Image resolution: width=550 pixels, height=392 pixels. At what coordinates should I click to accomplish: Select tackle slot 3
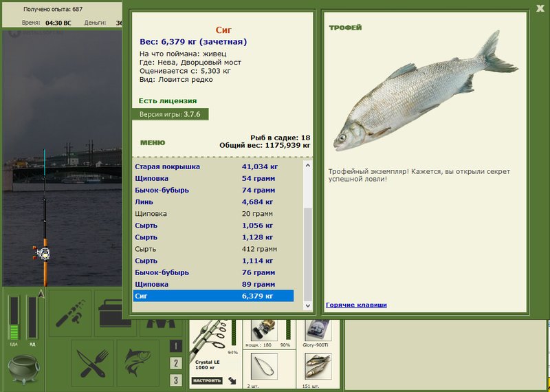point(176,380)
